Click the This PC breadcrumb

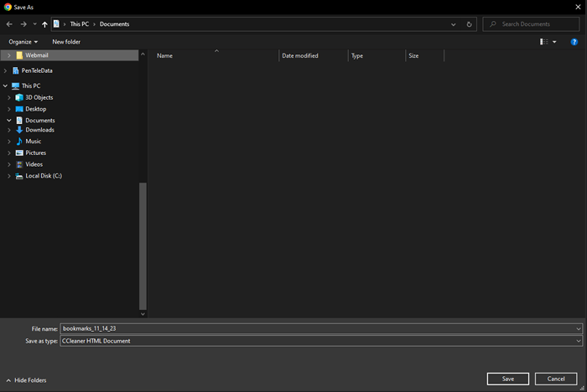[80, 24]
